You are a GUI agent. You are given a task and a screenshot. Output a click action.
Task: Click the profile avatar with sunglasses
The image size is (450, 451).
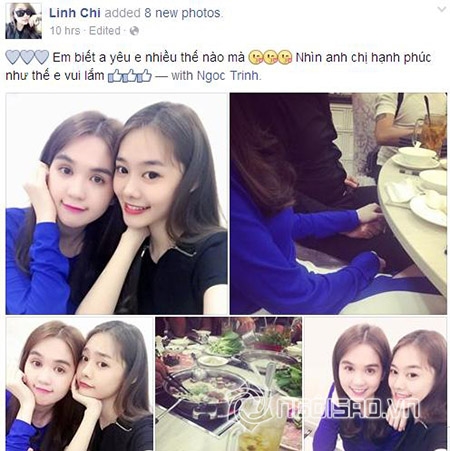[24, 21]
